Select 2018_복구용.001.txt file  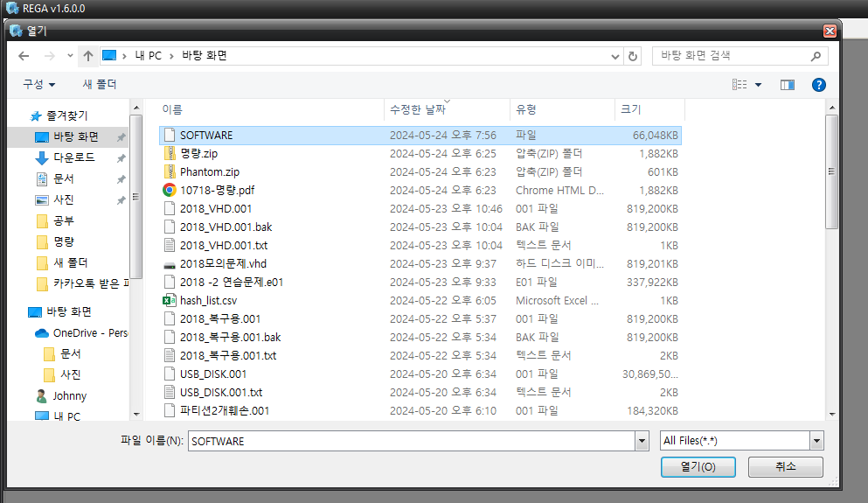227,356
